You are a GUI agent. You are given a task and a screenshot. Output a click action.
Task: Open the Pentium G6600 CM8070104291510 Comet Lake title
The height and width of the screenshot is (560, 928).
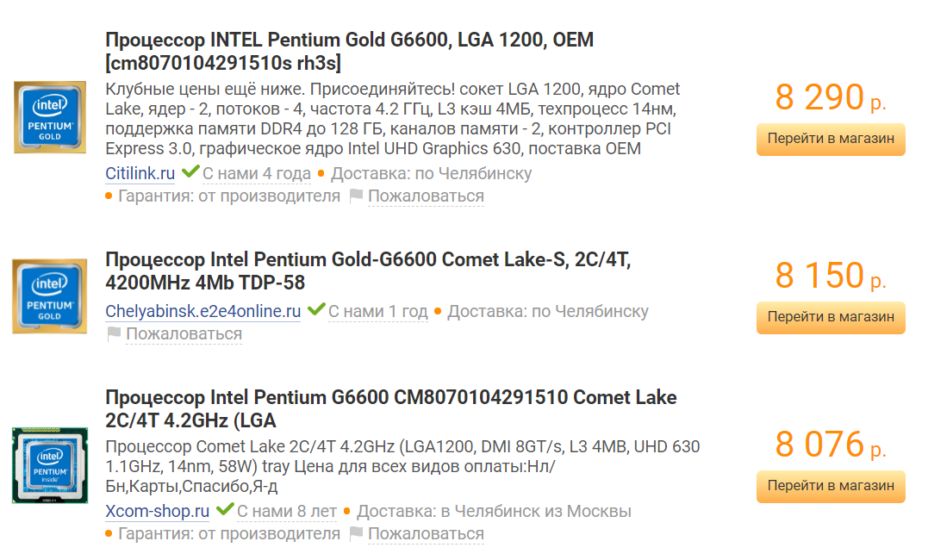coord(391,397)
